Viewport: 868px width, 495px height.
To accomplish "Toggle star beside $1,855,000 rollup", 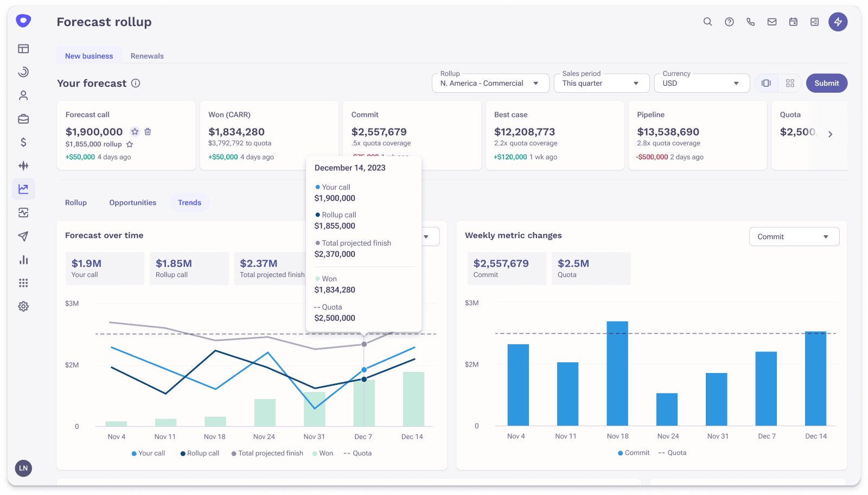I will [130, 144].
